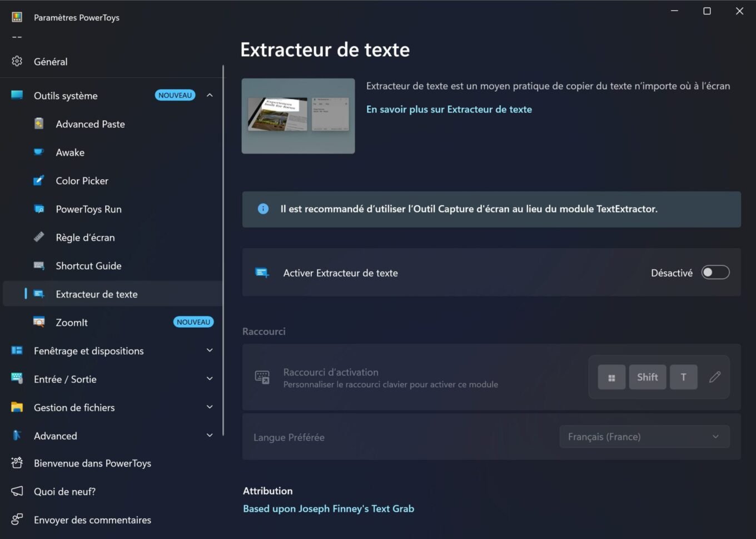Image resolution: width=756 pixels, height=539 pixels.
Task: Open Joseph Finney's Text Grab link
Action: point(329,508)
